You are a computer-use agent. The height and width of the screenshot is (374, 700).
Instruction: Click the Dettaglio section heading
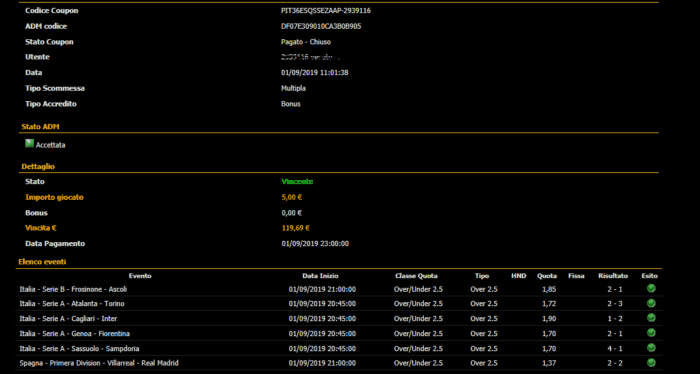(x=38, y=166)
